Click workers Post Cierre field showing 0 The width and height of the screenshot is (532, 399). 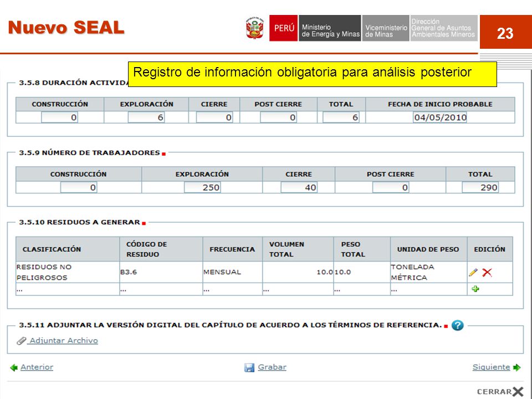[x=391, y=187]
